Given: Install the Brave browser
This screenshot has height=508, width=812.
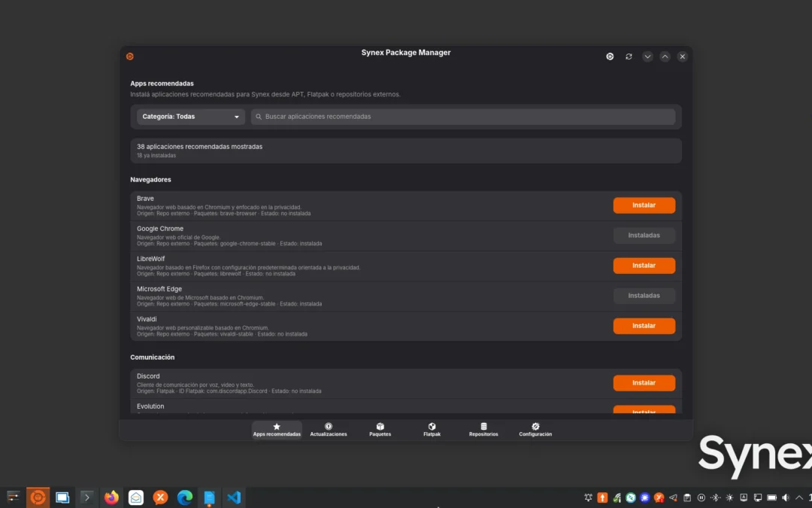Looking at the screenshot, I should tap(644, 205).
